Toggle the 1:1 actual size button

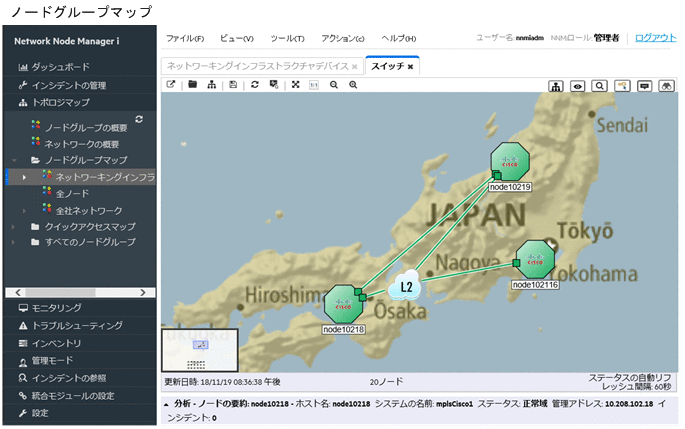[x=313, y=85]
